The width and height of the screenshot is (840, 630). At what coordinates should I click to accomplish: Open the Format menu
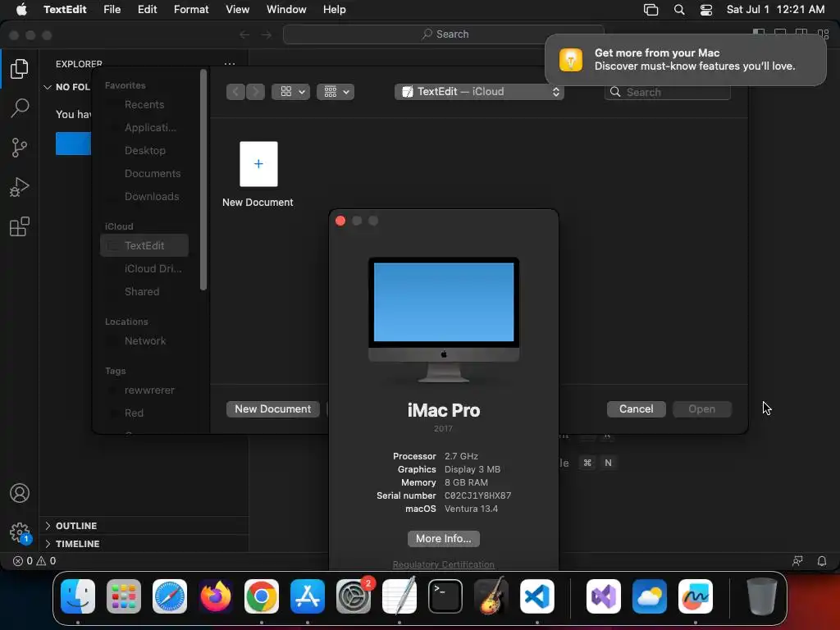point(190,10)
